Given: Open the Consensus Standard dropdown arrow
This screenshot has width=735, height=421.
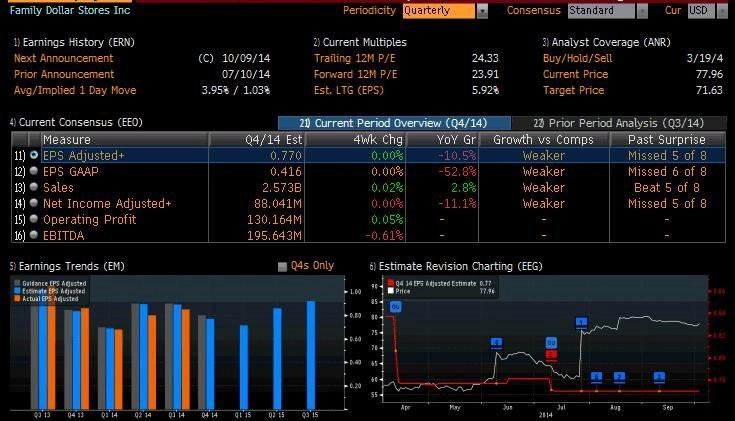Looking at the screenshot, I should [x=642, y=11].
